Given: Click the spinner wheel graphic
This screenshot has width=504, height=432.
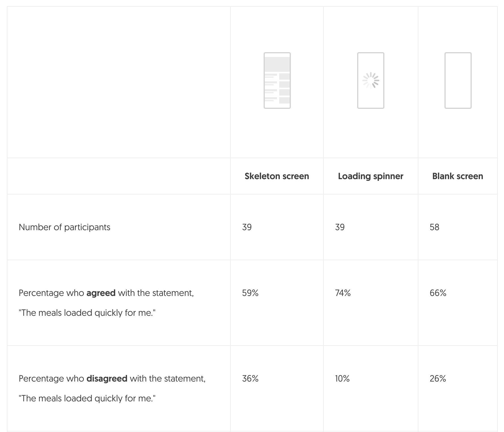Looking at the screenshot, I should pyautogui.click(x=371, y=81).
